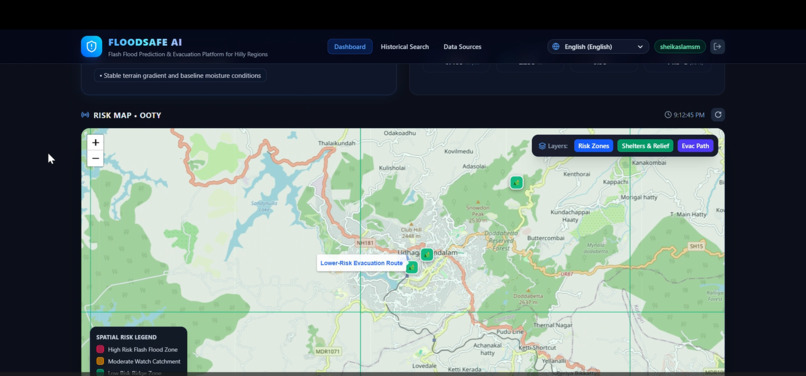The height and width of the screenshot is (376, 806).
Task: Toggle the Shelters & Relief layer
Action: (x=645, y=146)
